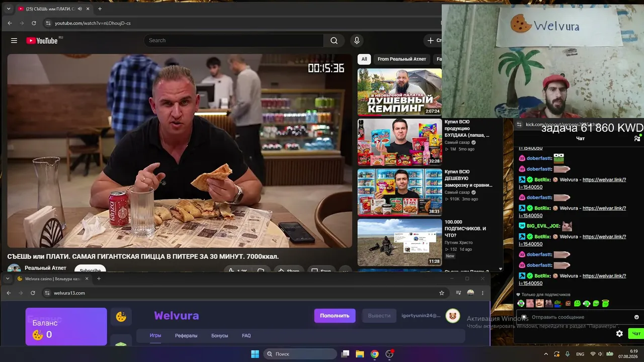Viewport: 644px width, 362px height.
Task: Switch to the Бонусы tab on Welvura
Action: pyautogui.click(x=219, y=336)
